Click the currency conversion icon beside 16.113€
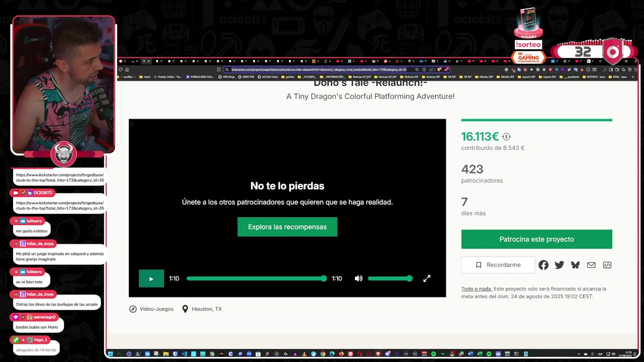 point(506,137)
